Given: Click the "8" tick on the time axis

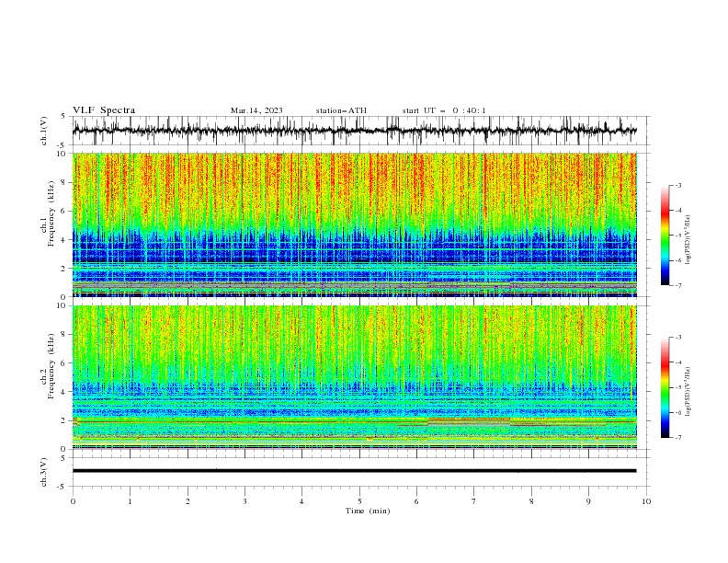Looking at the screenshot, I should [531, 501].
